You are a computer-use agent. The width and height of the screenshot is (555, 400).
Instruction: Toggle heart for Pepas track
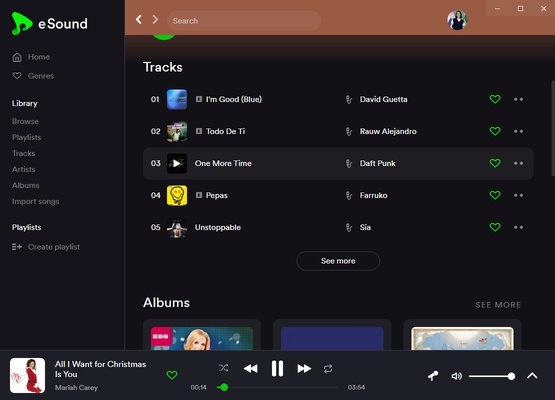point(495,195)
